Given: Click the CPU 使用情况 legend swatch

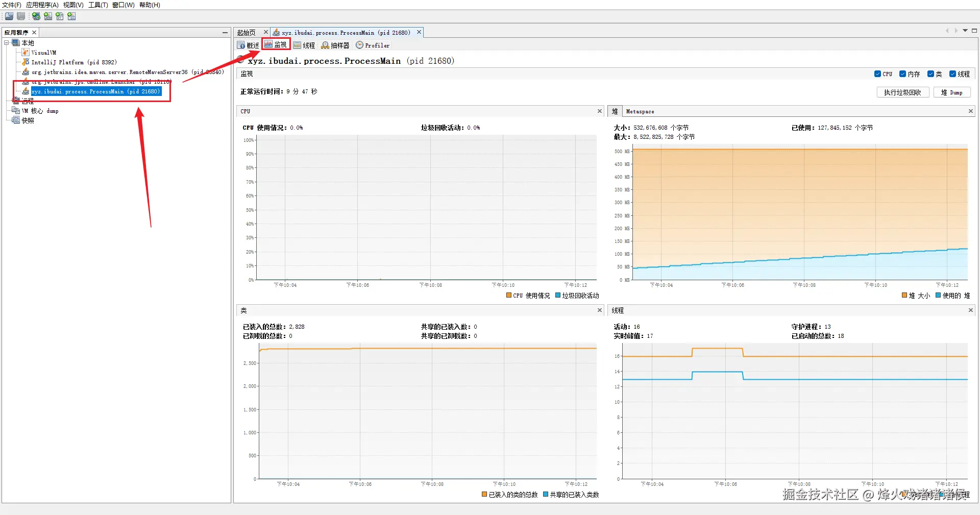Looking at the screenshot, I should coord(509,295).
